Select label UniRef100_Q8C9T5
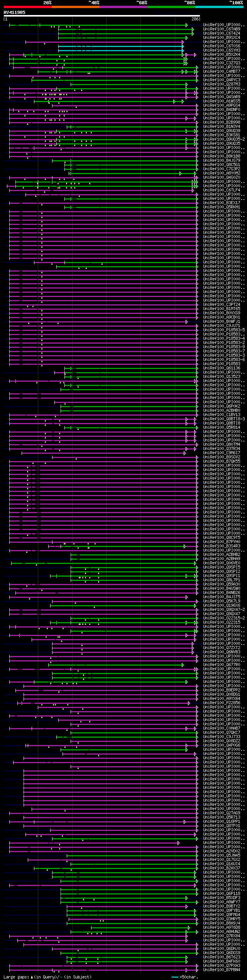This screenshot has width=247, height=980. tap(222, 537)
